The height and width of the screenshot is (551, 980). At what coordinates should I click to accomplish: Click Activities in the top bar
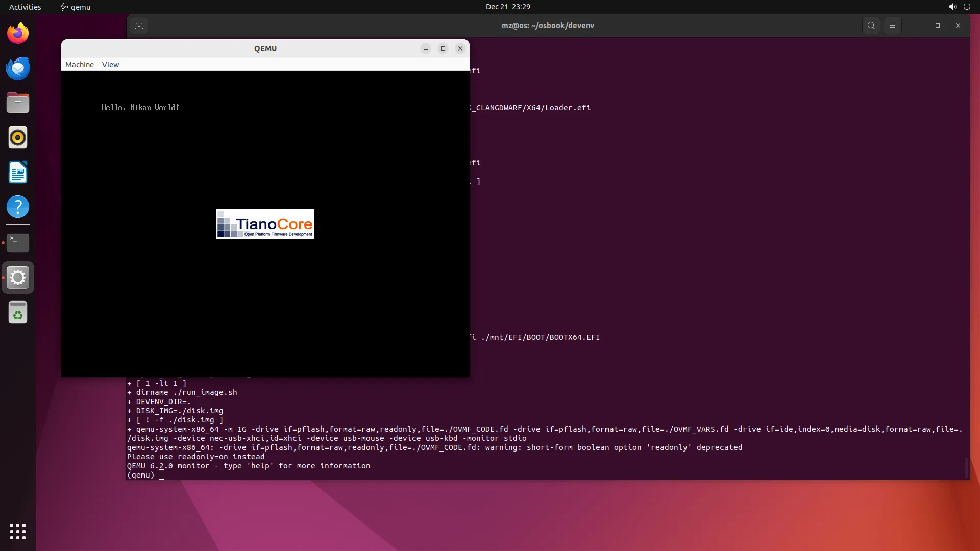[x=25, y=7]
